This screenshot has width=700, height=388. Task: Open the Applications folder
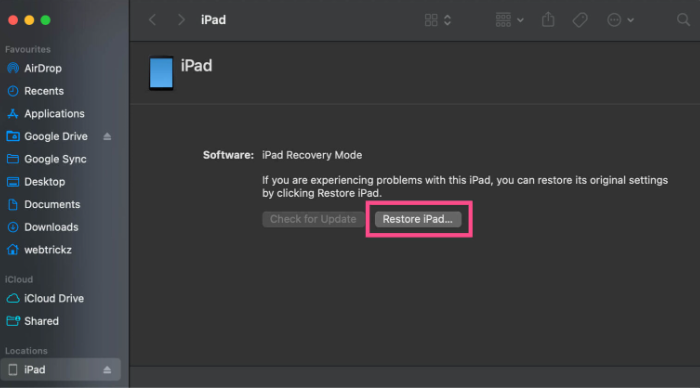[x=54, y=113]
